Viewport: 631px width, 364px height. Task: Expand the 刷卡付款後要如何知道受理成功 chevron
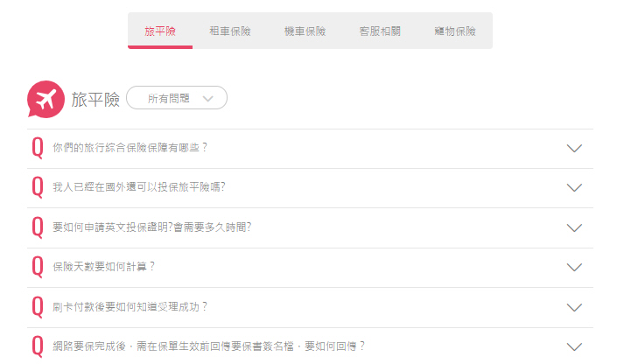(x=574, y=308)
